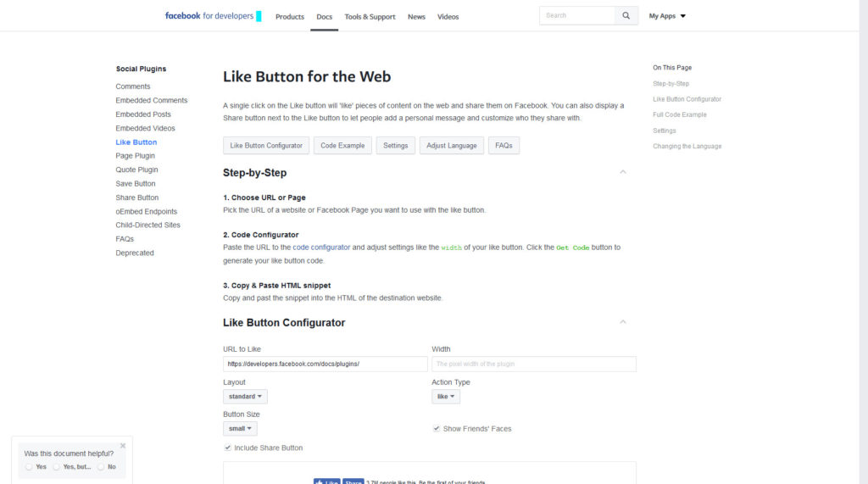The image size is (868, 484).
Task: Open the My Apps dropdown arrow
Action: pos(683,16)
